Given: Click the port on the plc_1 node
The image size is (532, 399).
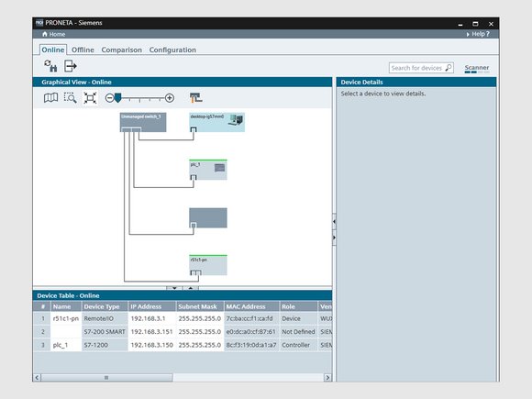Looking at the screenshot, I should click(x=194, y=177).
